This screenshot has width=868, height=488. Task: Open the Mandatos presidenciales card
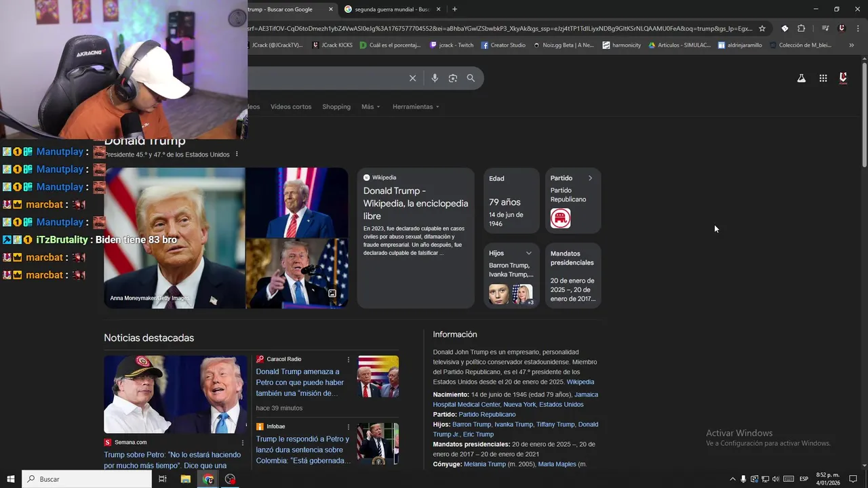coord(573,275)
